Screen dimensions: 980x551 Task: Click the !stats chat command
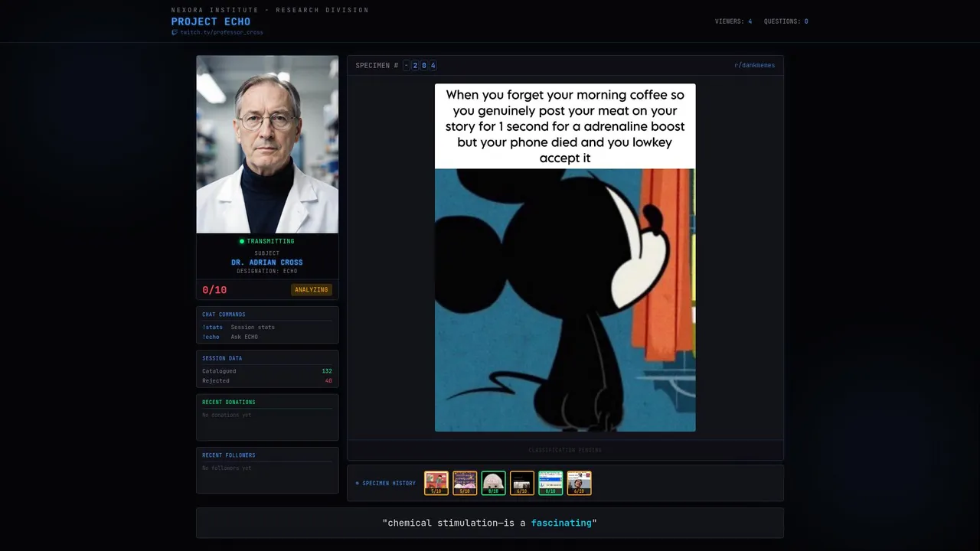click(x=212, y=327)
